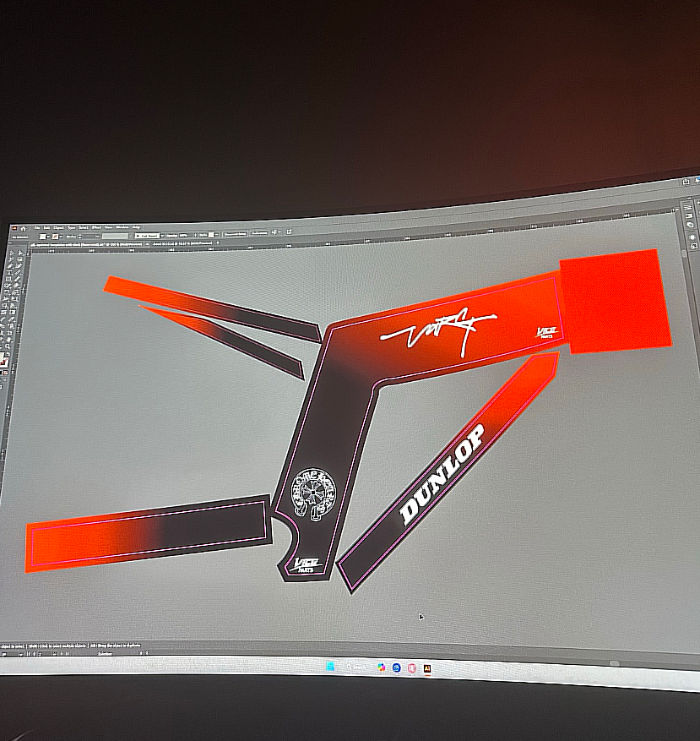
Task: Open the Window menu
Action: [122, 227]
